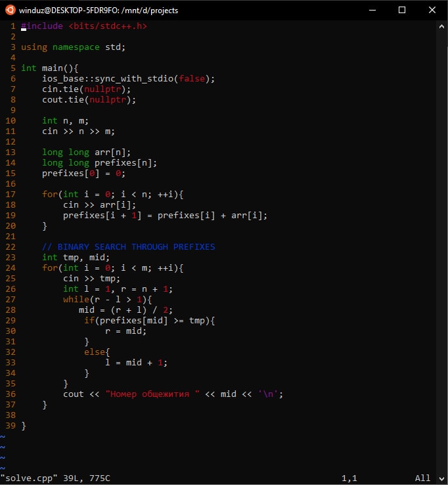
Task: Click the scrollbar down arrow
Action: click(441, 478)
